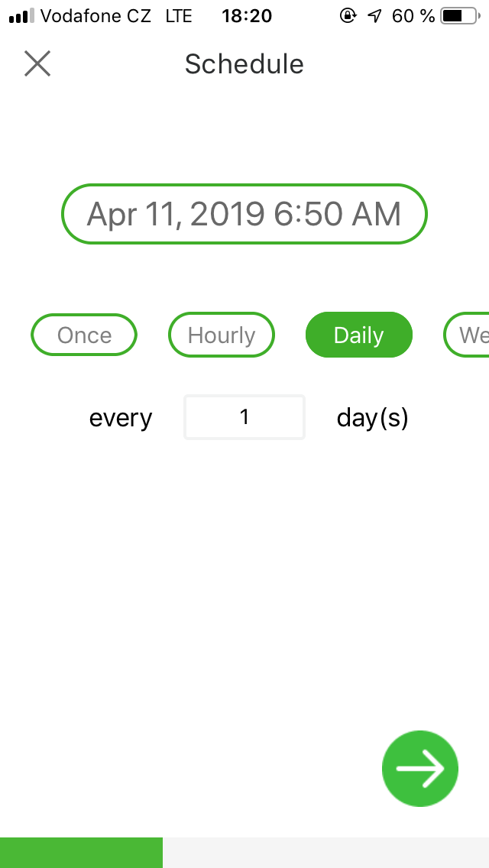The height and width of the screenshot is (868, 489).
Task: Tap the green filled progress bar segment
Action: pyautogui.click(x=81, y=853)
